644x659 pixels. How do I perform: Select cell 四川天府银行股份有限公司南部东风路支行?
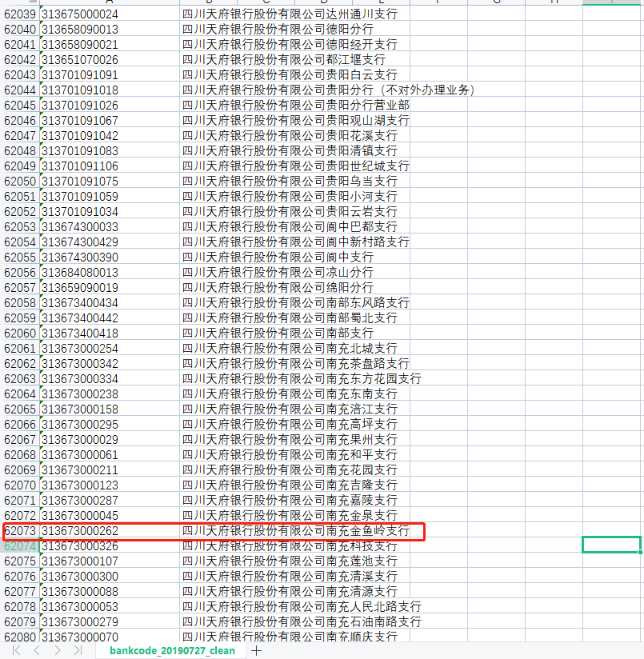tap(295, 303)
